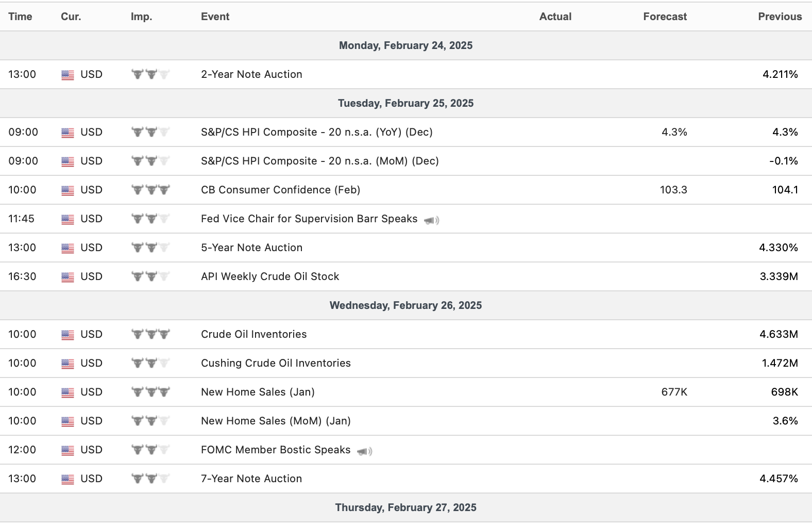Click US flag in API Weekly Crude Oil row
Screen dimensions: 812x525
[x=67, y=277]
